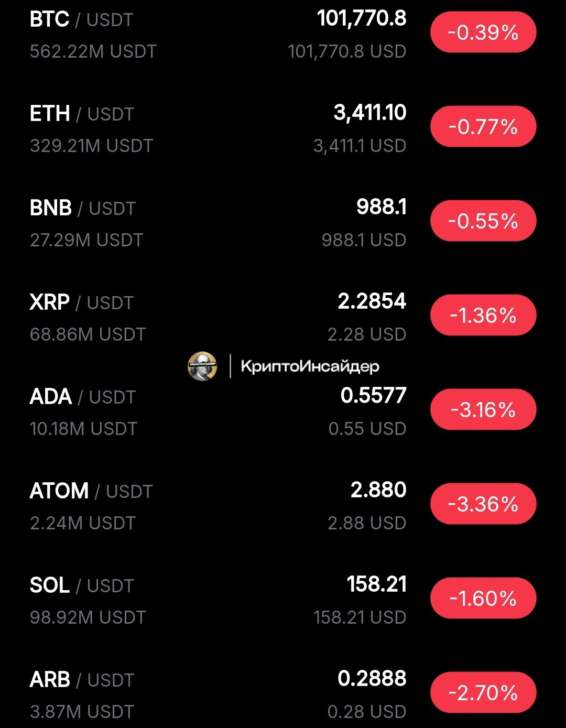Image resolution: width=566 pixels, height=728 pixels.
Task: Select the ARB / USDT pair
Action: pyautogui.click(x=82, y=680)
